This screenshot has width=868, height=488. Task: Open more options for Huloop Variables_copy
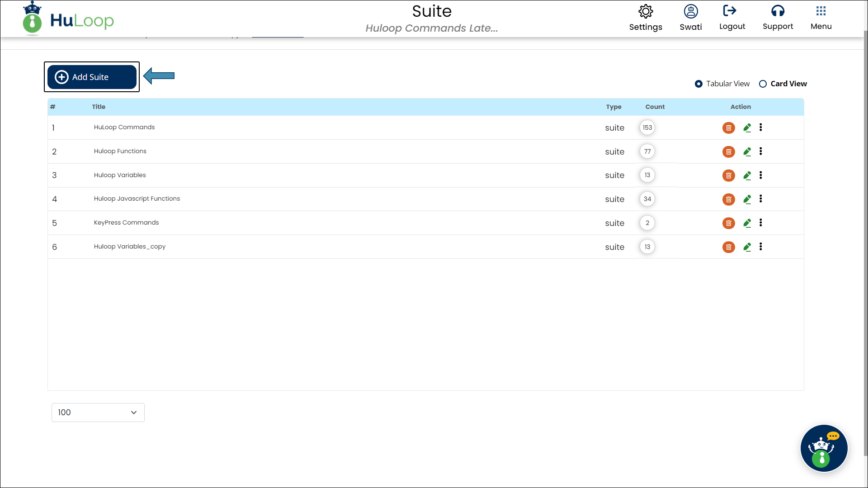point(761,247)
